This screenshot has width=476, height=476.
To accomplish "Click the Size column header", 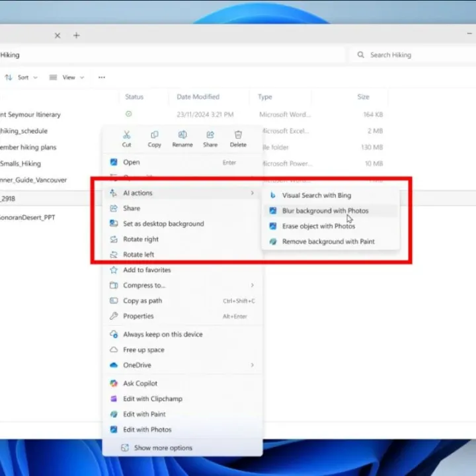I will tap(363, 97).
